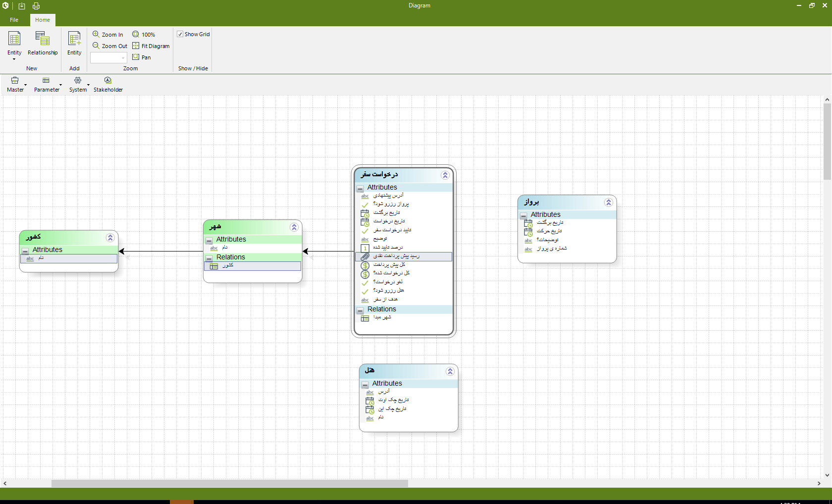Open the Parameter dropdown arrow
The width and height of the screenshot is (832, 504).
pos(60,85)
